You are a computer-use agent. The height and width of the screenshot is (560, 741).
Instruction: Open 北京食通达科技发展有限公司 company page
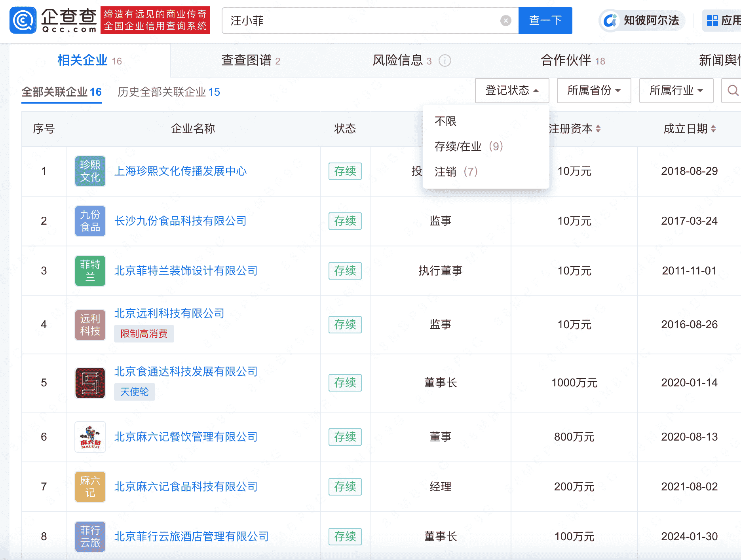(185, 372)
